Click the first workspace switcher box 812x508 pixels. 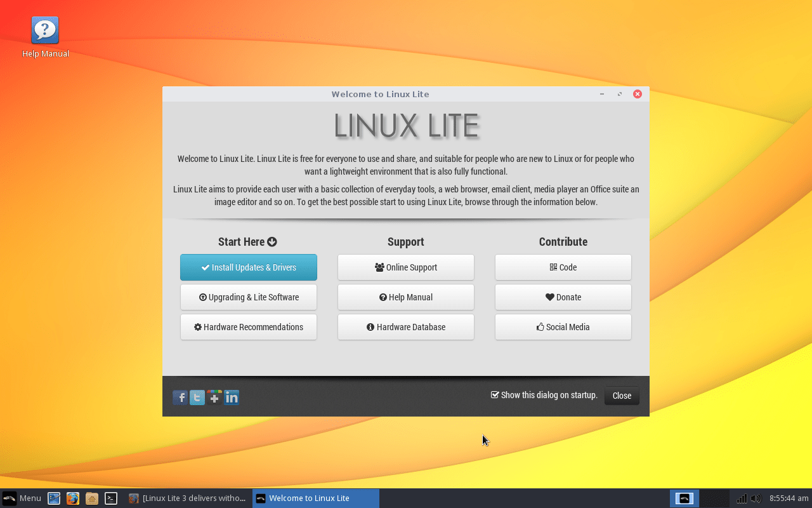684,498
